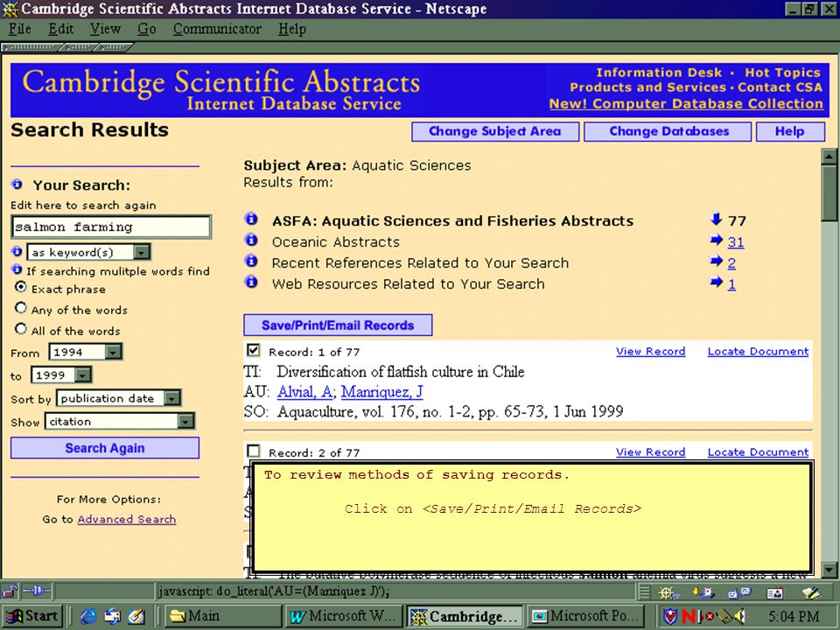Screen dimensions: 840x630
Task: Click the Outlook Express quick launch icon
Action: point(113,617)
